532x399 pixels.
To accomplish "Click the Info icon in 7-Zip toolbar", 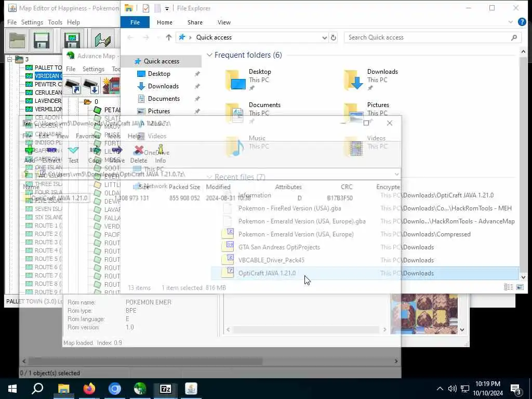I will pyautogui.click(x=161, y=150).
